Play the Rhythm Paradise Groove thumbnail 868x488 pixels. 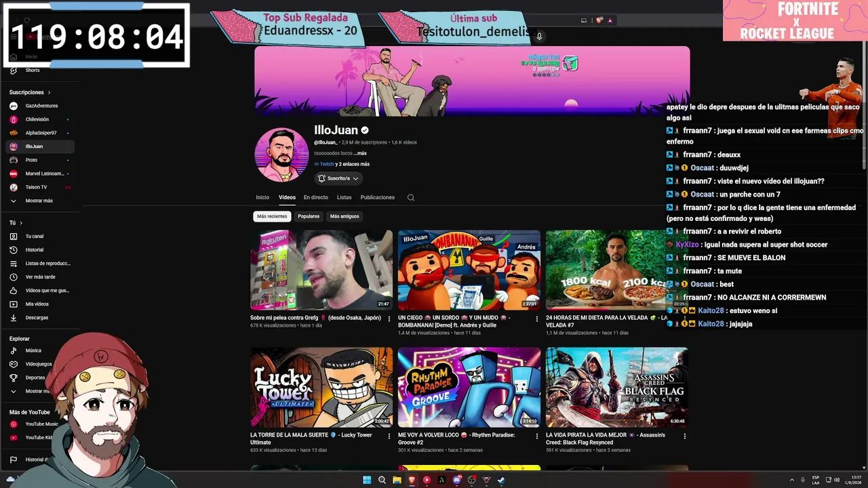(469, 387)
